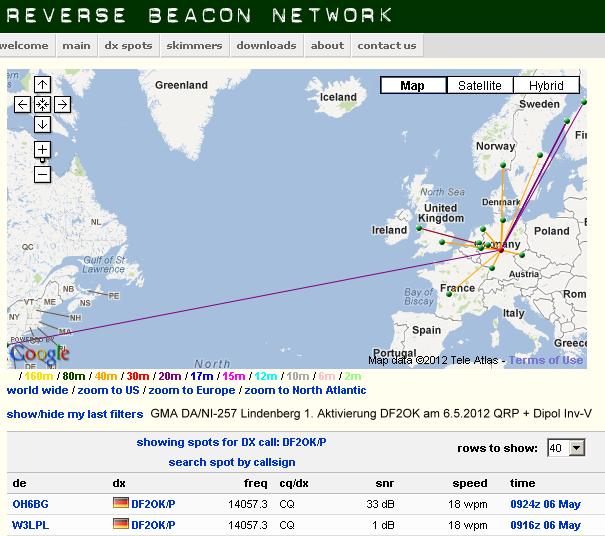Toggle the 30m band filter
Viewport: 605px width, 536px height.
pos(138,376)
